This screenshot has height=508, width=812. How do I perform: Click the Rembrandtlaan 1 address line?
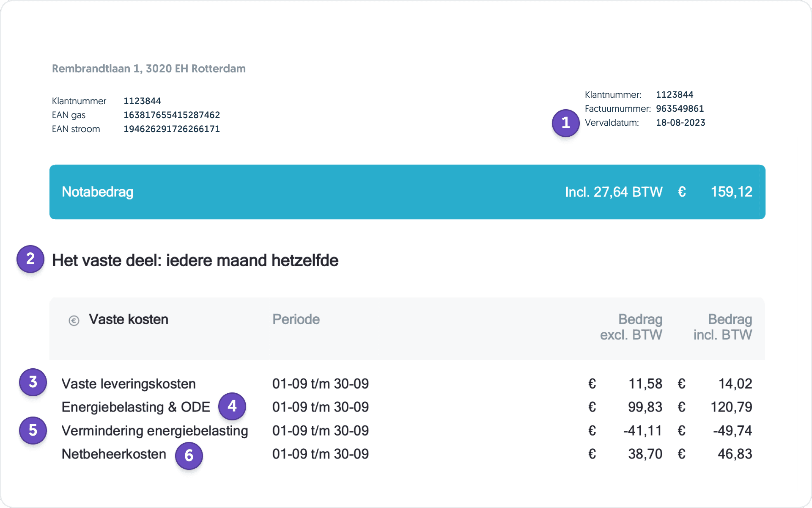tap(148, 69)
